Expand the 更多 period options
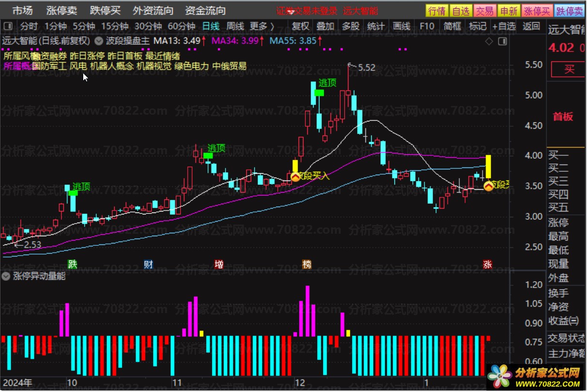Viewport: 588px width, 392px height. click(x=262, y=26)
